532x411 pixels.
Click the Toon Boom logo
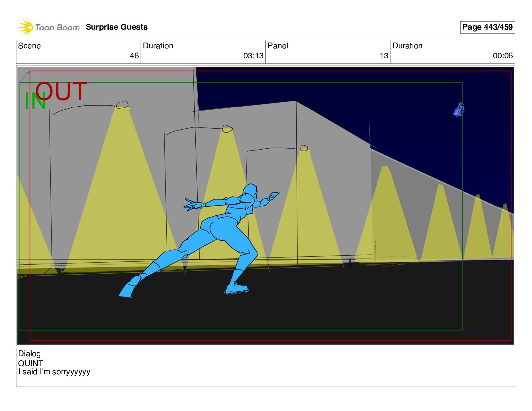pos(48,27)
